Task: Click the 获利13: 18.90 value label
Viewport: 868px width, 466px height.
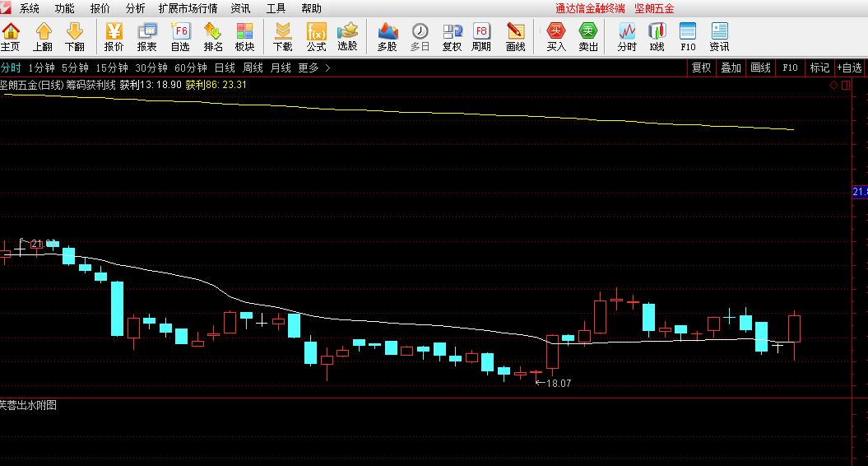Action: (x=151, y=85)
